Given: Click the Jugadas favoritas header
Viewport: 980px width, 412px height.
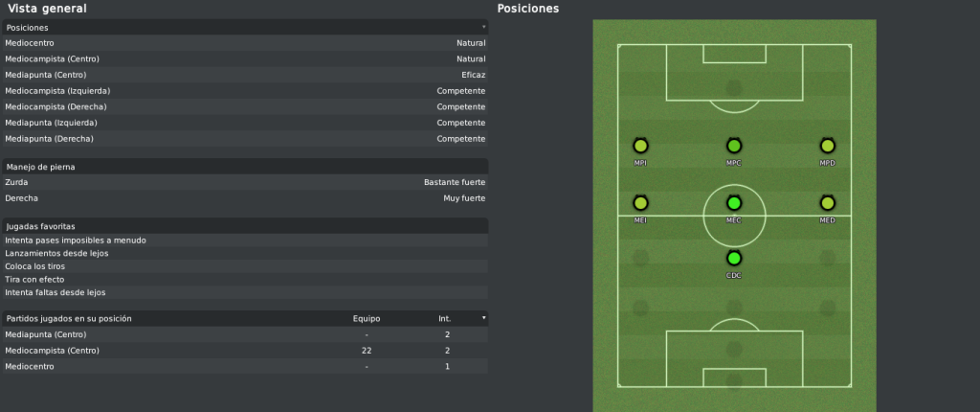Looking at the screenshot, I should [245, 226].
